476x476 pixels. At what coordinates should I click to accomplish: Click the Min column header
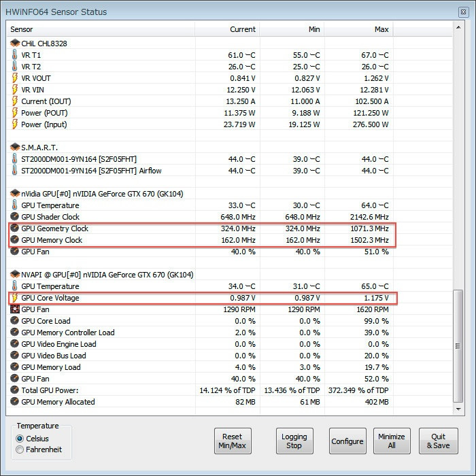click(x=292, y=29)
